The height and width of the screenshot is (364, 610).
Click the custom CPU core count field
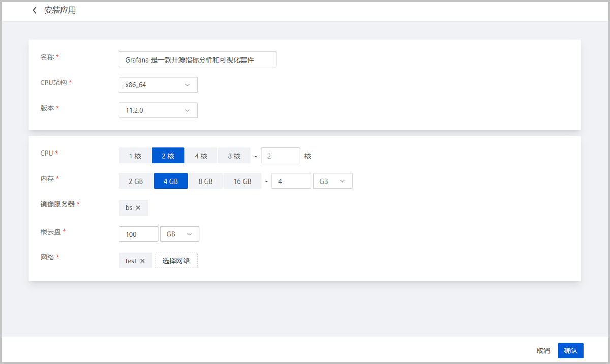280,156
